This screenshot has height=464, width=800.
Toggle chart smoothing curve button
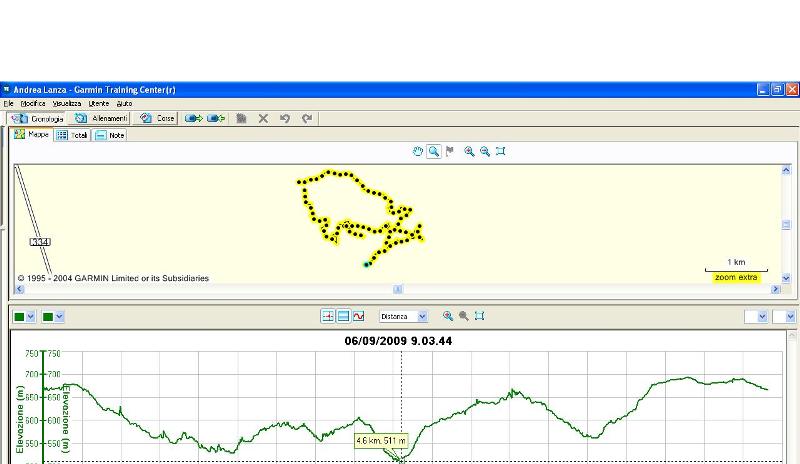pyautogui.click(x=358, y=316)
